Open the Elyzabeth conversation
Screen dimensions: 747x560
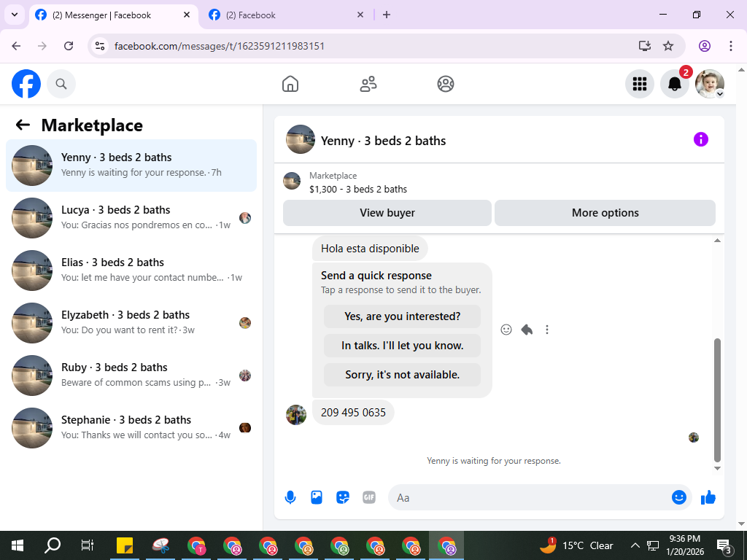click(x=131, y=323)
